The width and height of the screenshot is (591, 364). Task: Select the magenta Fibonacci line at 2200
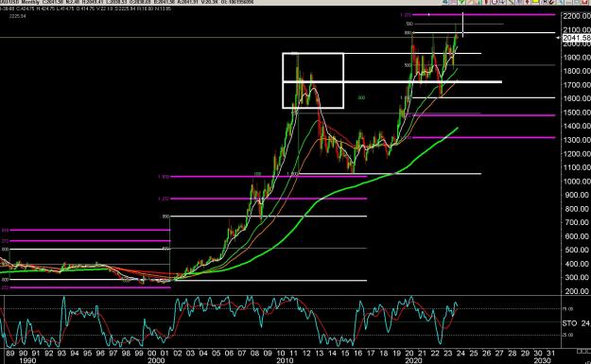coord(483,15)
